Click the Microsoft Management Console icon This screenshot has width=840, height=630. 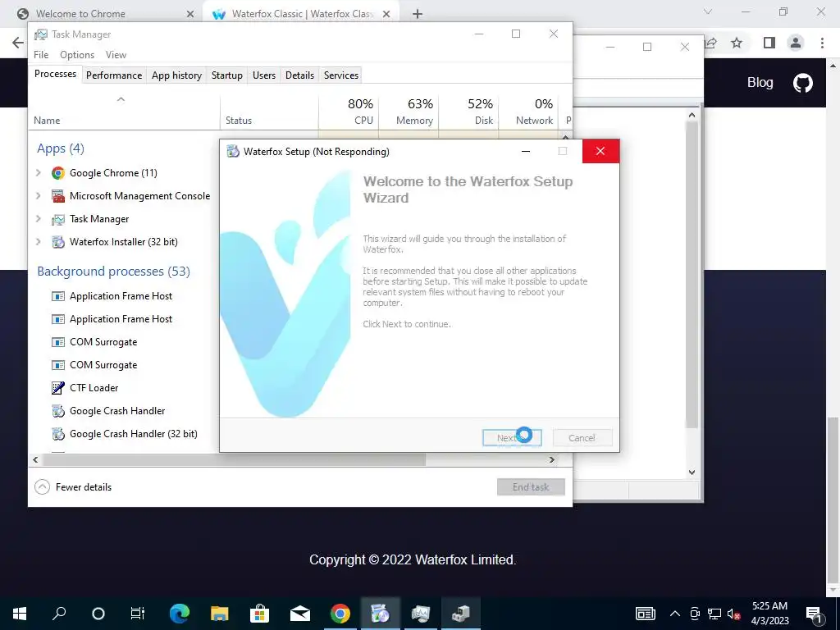pos(58,196)
